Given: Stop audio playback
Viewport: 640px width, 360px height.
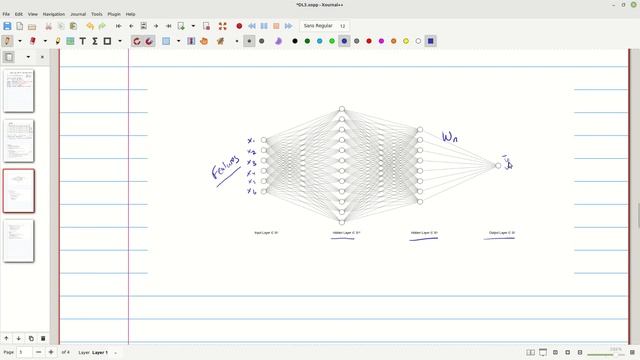Looking at the screenshot, I should (x=276, y=26).
